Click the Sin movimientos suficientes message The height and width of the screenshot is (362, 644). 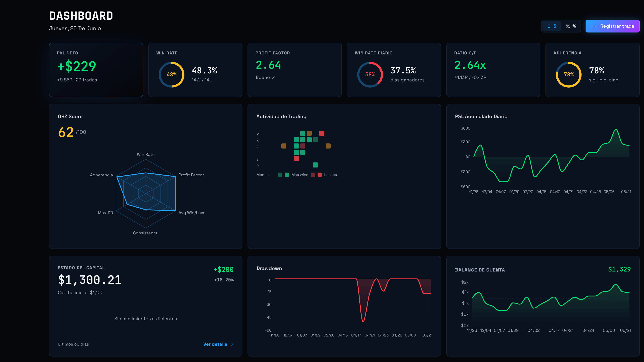pos(146,319)
